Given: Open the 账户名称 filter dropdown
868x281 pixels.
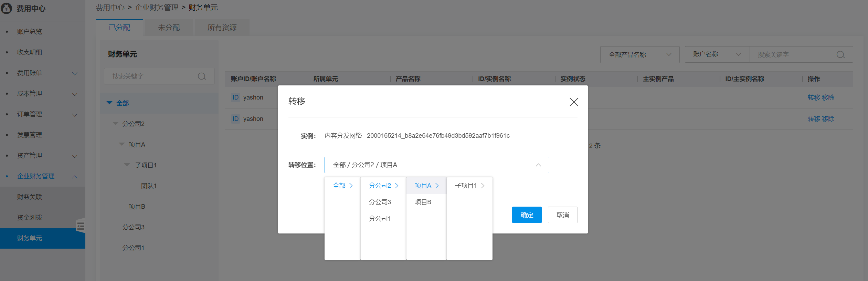Looking at the screenshot, I should tap(717, 54).
